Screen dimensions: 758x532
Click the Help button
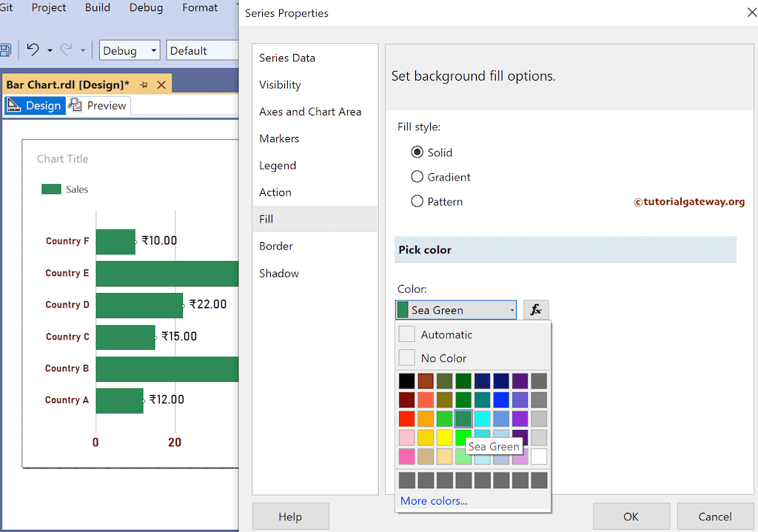pos(290,516)
